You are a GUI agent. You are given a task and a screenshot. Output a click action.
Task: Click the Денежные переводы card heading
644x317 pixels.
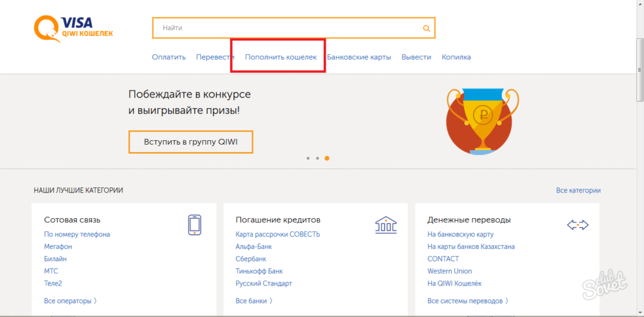point(469,220)
